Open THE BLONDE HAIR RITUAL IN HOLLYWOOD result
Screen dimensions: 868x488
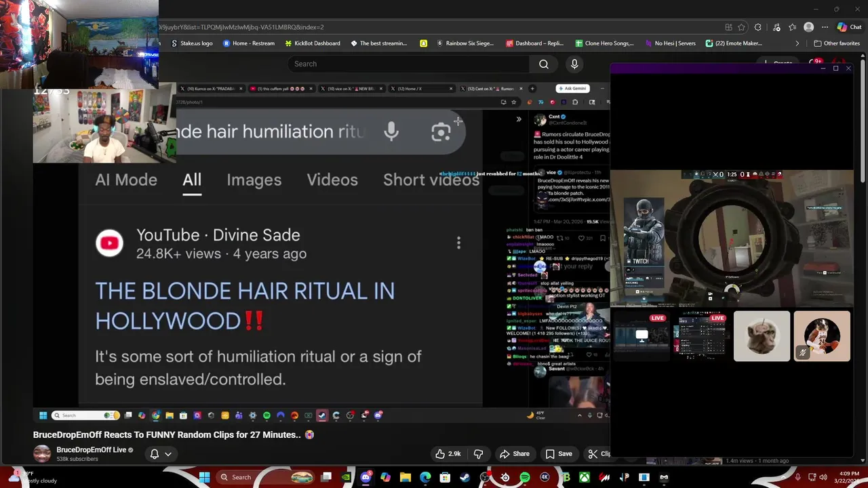tap(245, 305)
